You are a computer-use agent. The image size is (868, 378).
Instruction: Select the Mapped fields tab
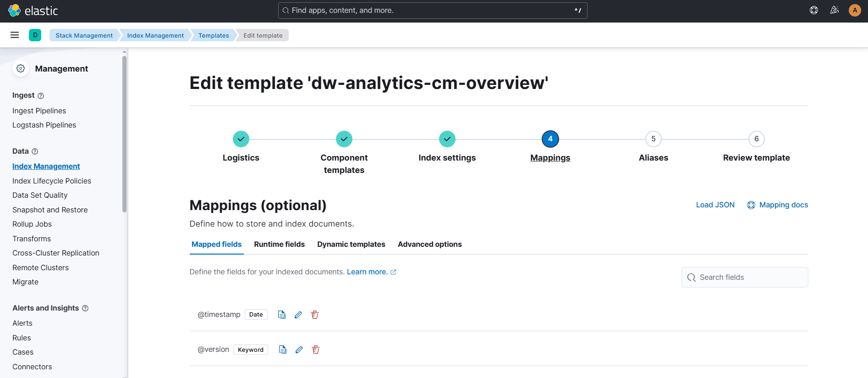point(216,245)
